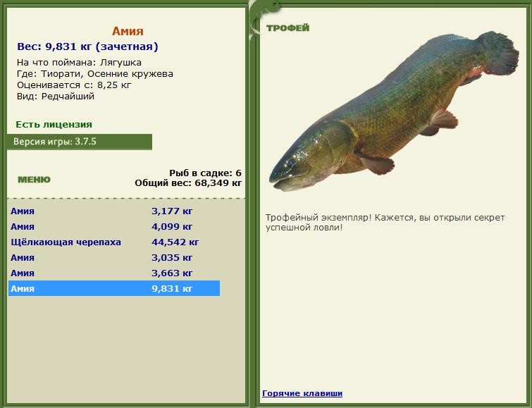Select the Амия 4,099 кг entry
Image resolution: width=532 pixels, height=408 pixels.
114,227
